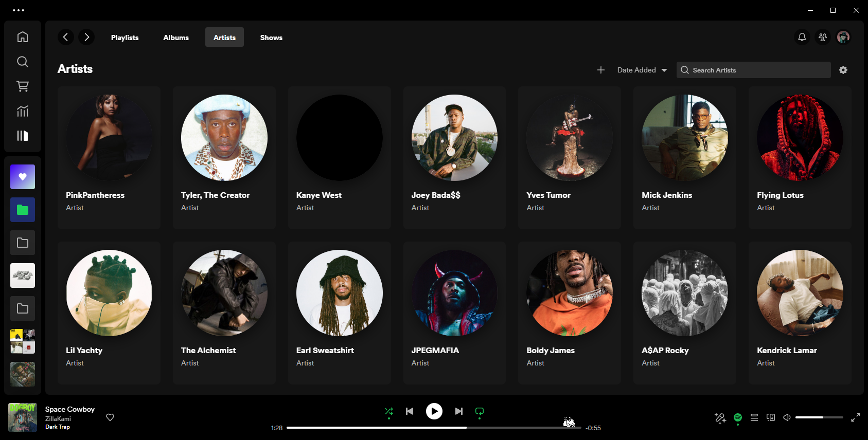Click the Space Cowboy song title
This screenshot has height=440, width=868.
click(x=70, y=409)
